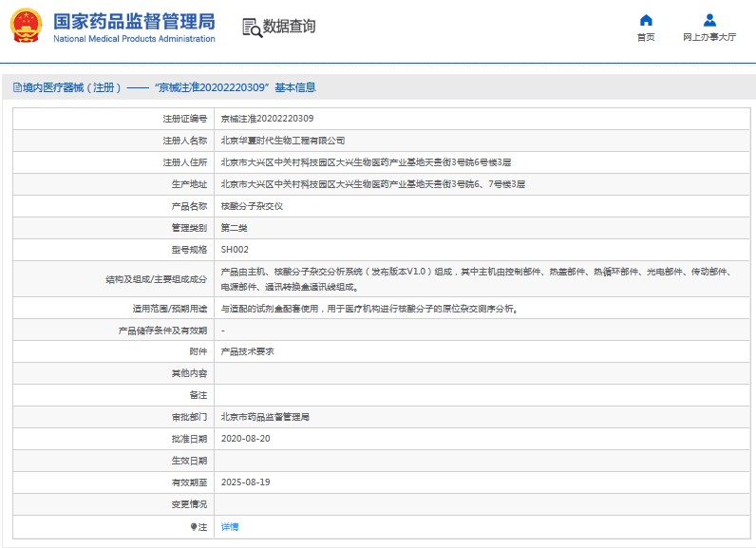
Task: Click the 型号规格 row label
Action: pyautogui.click(x=189, y=250)
